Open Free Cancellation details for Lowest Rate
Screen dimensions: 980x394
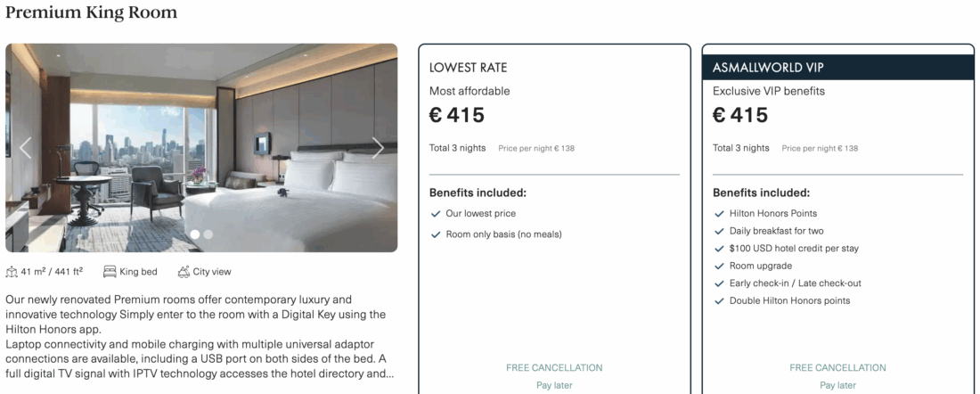tap(554, 367)
